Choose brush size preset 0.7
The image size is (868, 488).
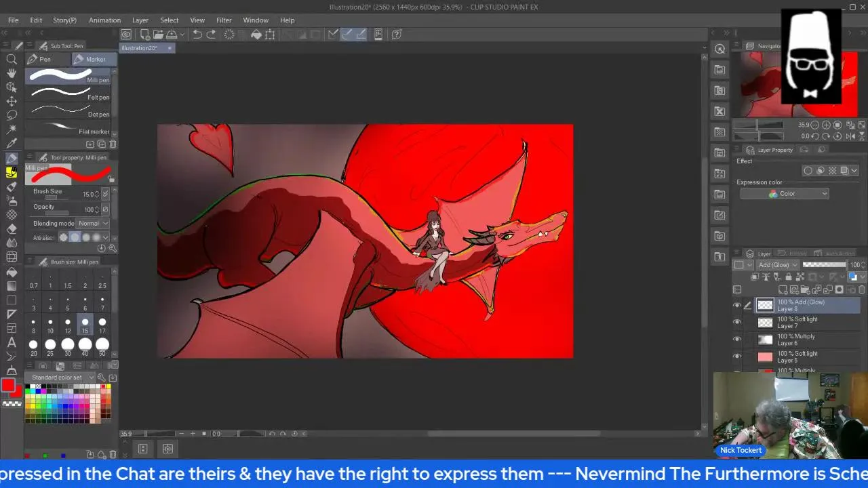coord(33,281)
